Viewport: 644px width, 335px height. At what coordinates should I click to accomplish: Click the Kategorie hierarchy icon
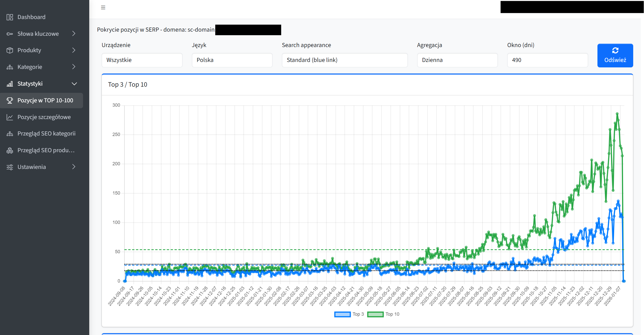10,67
